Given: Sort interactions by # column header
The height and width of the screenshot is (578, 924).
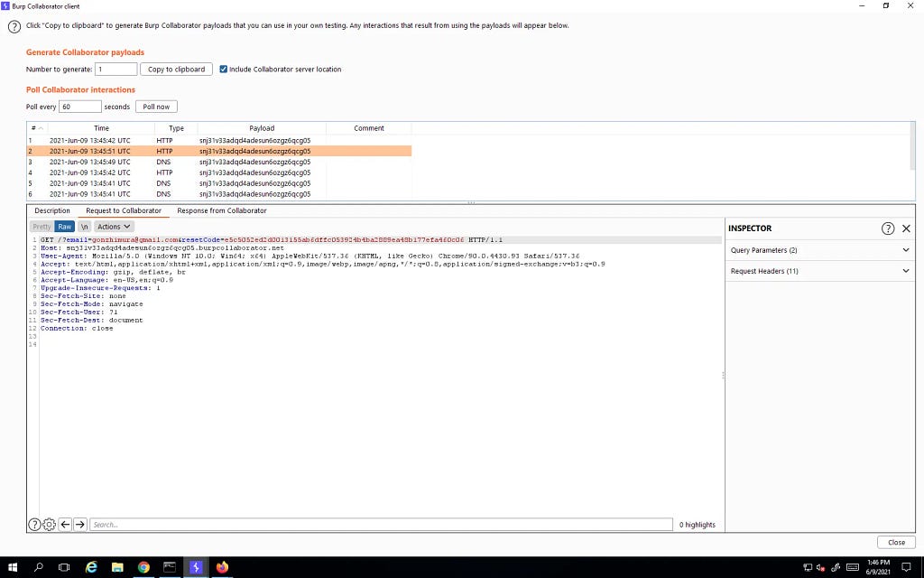Looking at the screenshot, I should click(37, 128).
